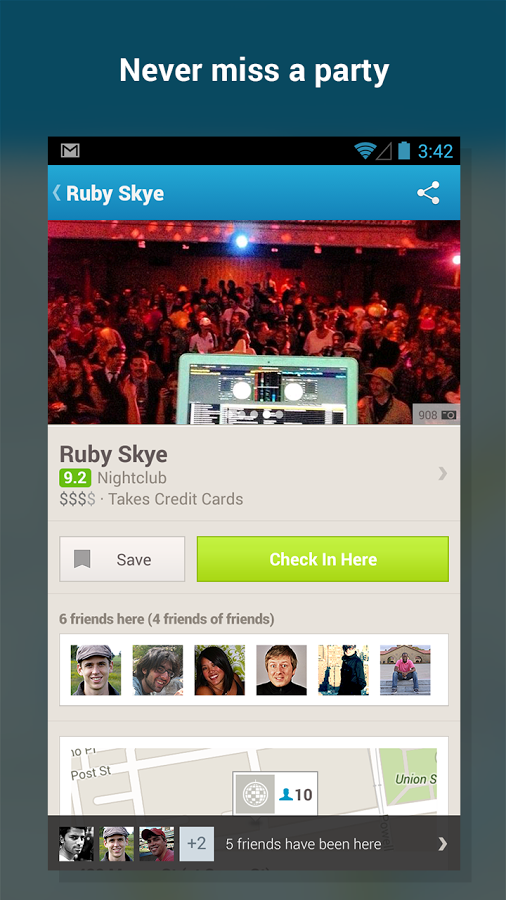Go back using Ruby Skye back arrow
The height and width of the screenshot is (900, 506).
(56, 193)
